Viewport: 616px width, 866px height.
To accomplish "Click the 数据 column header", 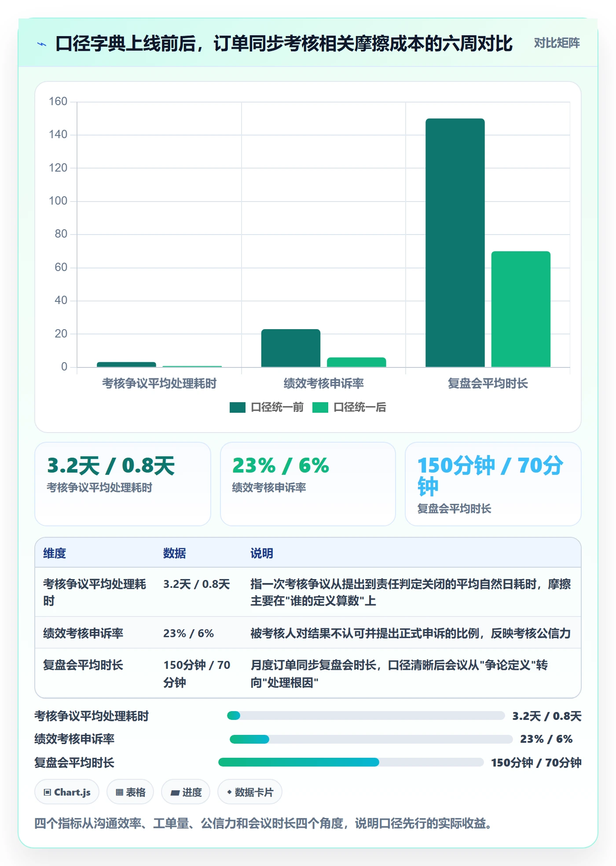I will (x=174, y=553).
